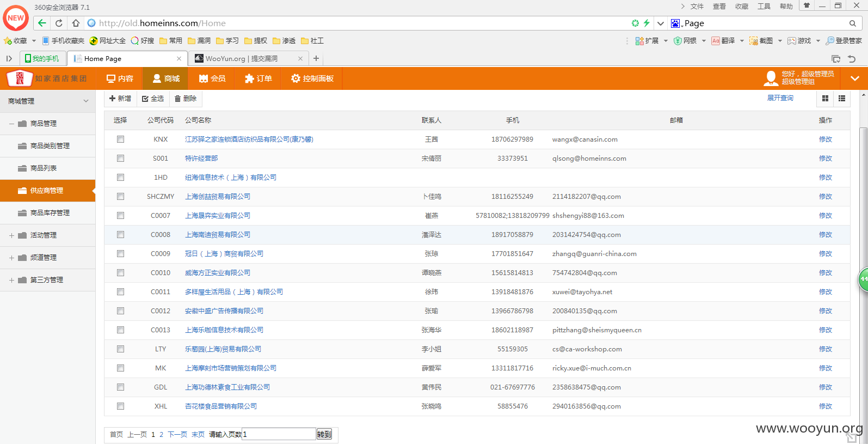Click the 翻译 translate tool

pyautogui.click(x=723, y=41)
